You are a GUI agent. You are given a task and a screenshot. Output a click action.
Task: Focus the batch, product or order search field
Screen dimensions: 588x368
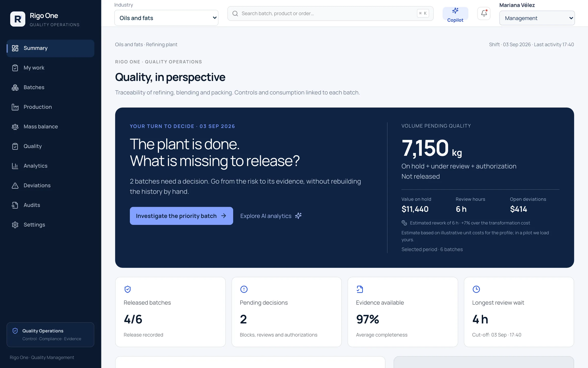(330, 13)
